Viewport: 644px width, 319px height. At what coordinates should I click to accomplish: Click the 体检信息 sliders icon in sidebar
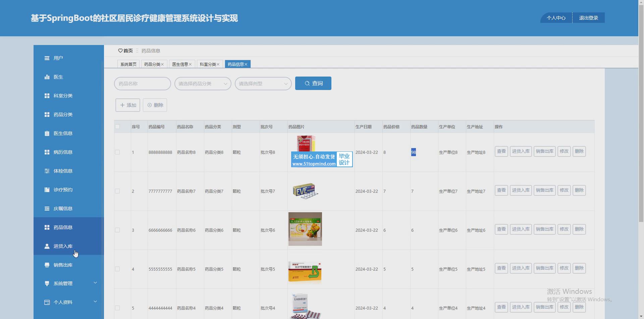(47, 171)
